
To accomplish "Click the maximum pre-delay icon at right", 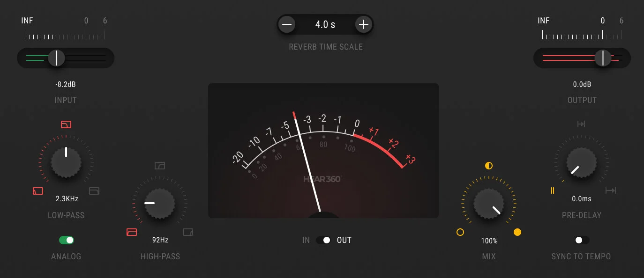I will (610, 190).
